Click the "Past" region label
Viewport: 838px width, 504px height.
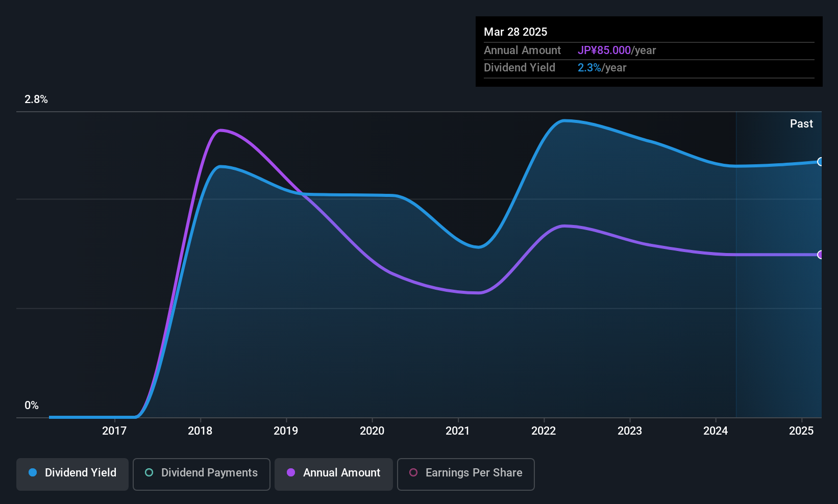click(801, 124)
